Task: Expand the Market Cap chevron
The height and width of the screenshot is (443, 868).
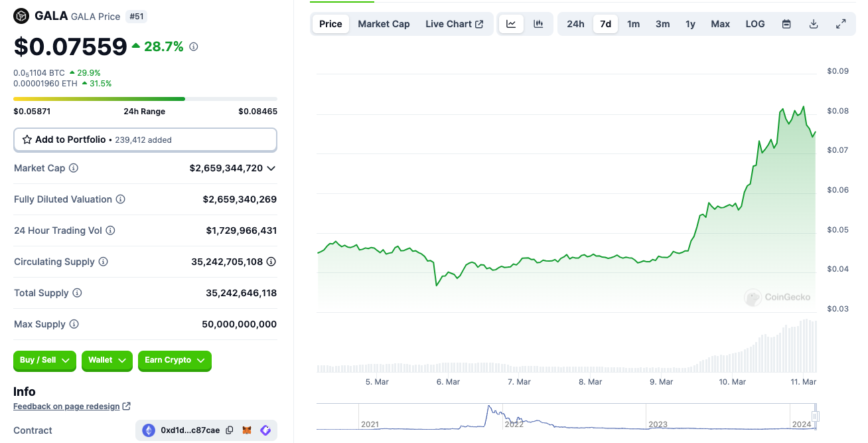Action: (x=271, y=169)
